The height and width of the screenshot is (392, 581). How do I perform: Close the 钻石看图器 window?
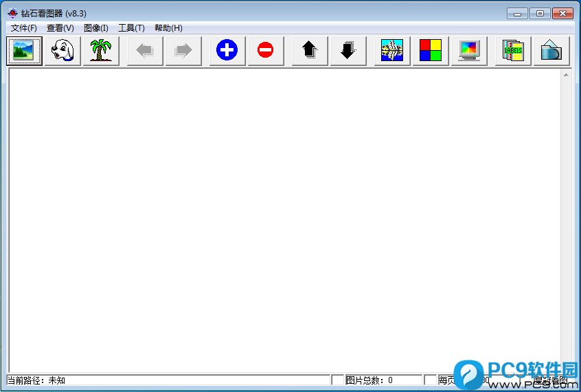[562, 14]
